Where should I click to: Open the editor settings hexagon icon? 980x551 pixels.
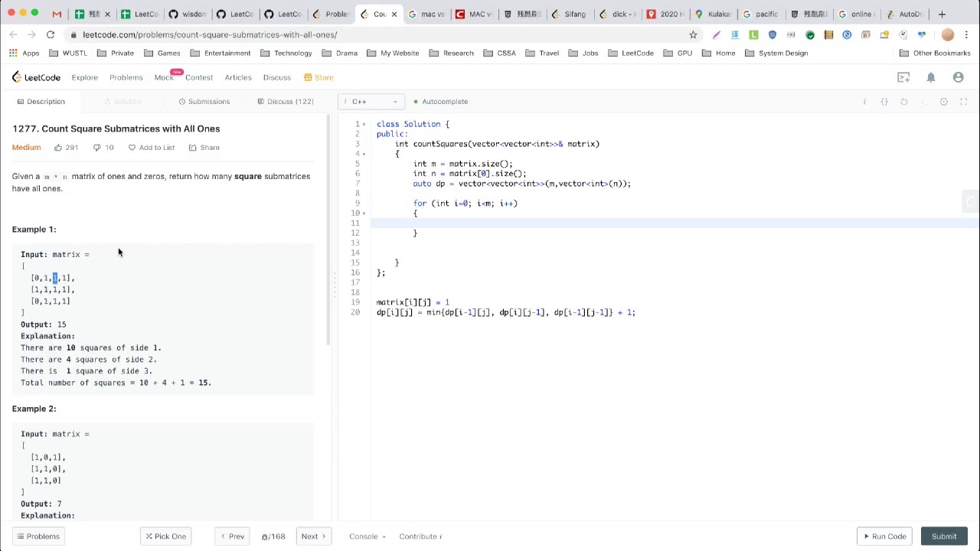[x=944, y=102]
